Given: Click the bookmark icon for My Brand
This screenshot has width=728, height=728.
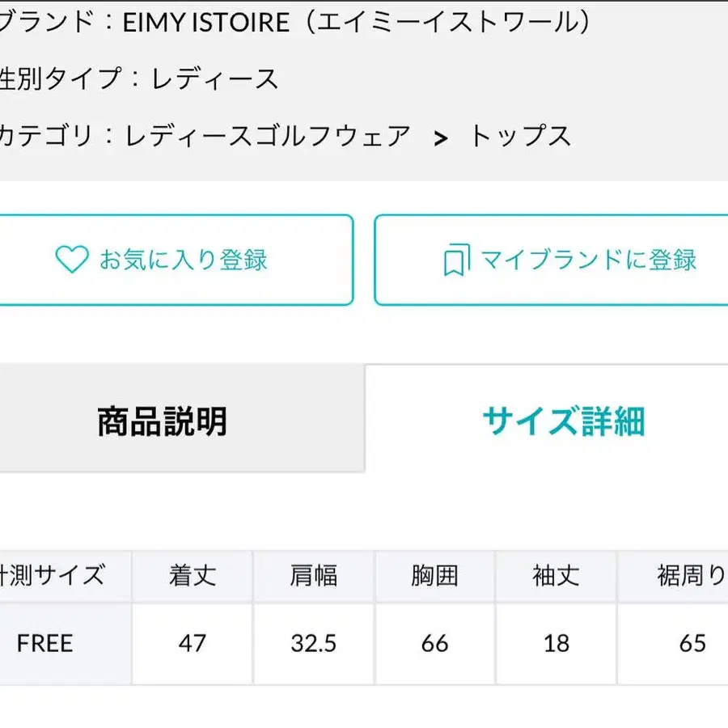Looking at the screenshot, I should [456, 261].
